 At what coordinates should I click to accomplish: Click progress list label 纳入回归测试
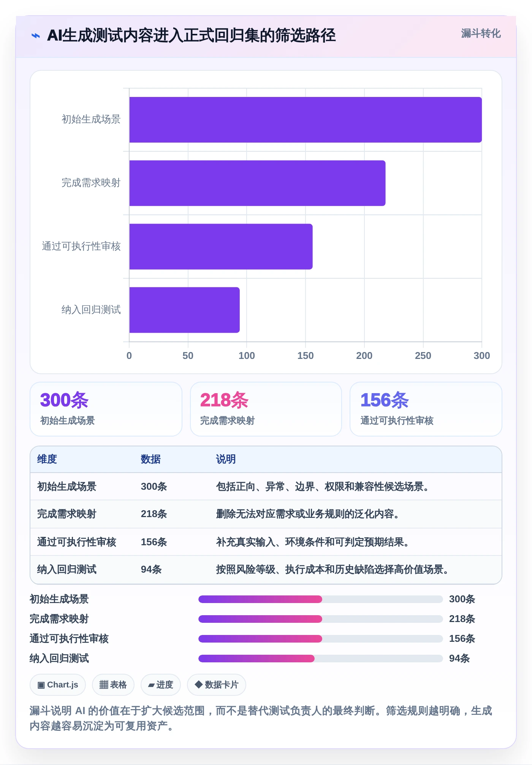(59, 659)
